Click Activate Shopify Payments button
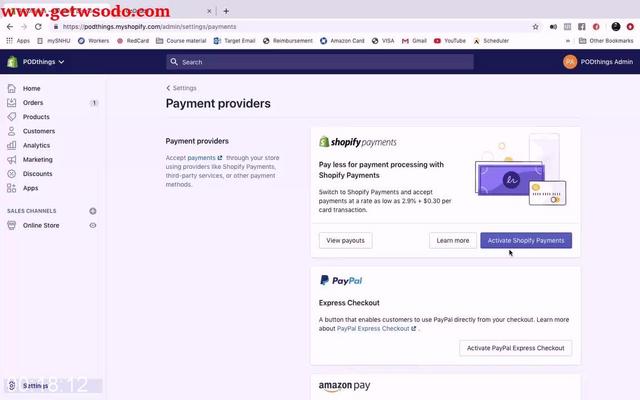This screenshot has width=640, height=400. click(x=526, y=240)
